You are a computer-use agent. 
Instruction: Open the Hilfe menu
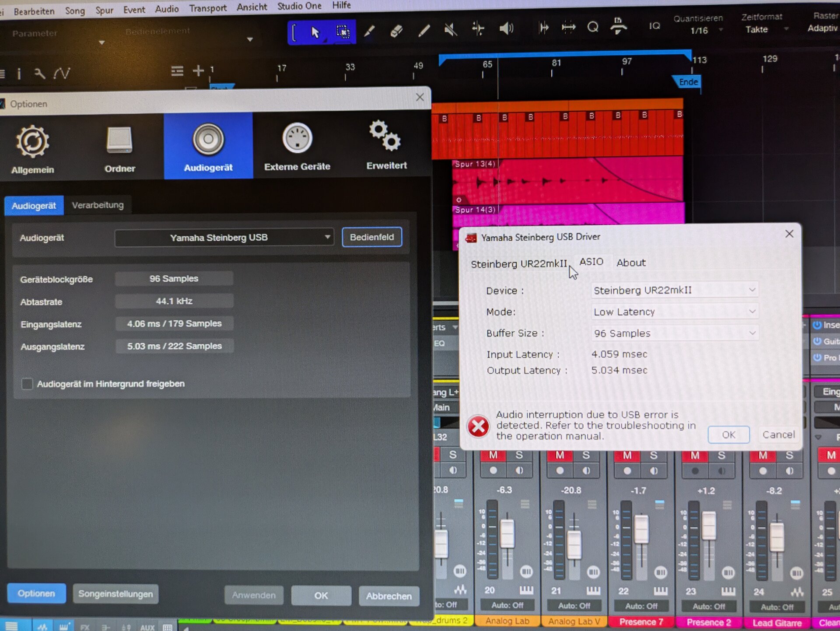tap(341, 5)
